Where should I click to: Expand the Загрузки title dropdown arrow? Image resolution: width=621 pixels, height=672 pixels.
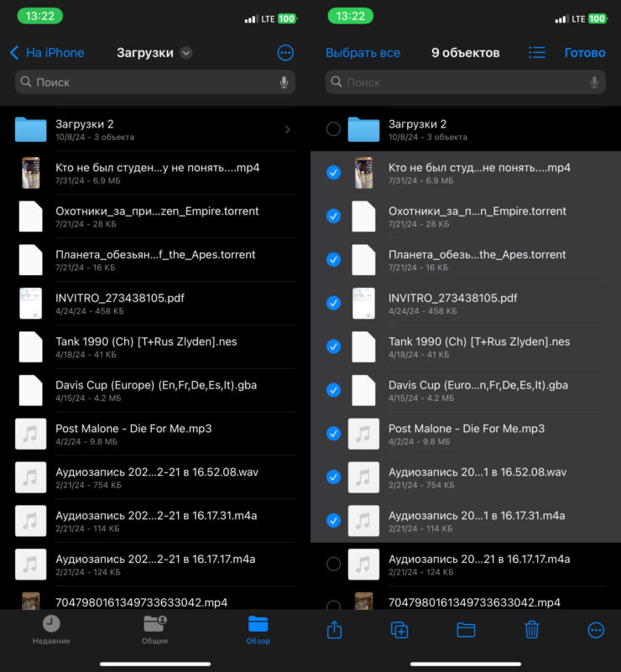click(x=186, y=53)
